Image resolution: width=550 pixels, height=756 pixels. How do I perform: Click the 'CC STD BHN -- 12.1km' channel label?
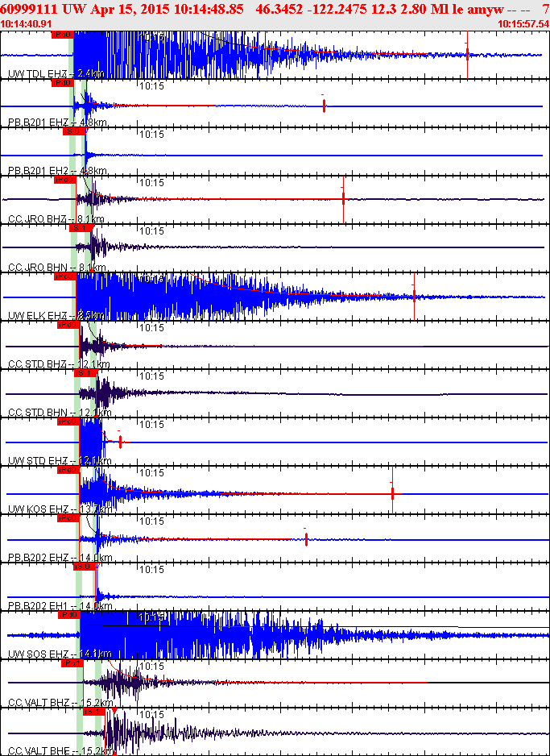pos(60,413)
